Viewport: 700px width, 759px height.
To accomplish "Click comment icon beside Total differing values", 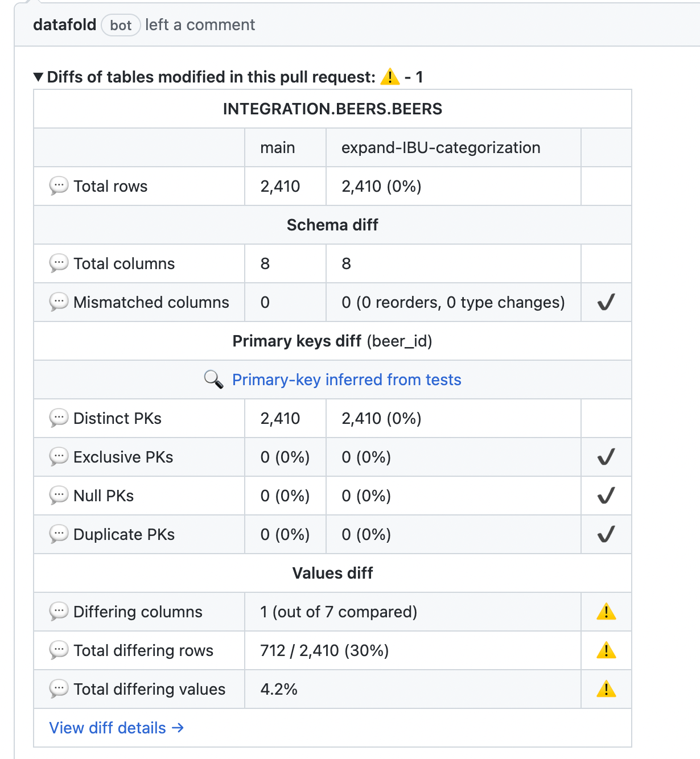I will point(59,689).
